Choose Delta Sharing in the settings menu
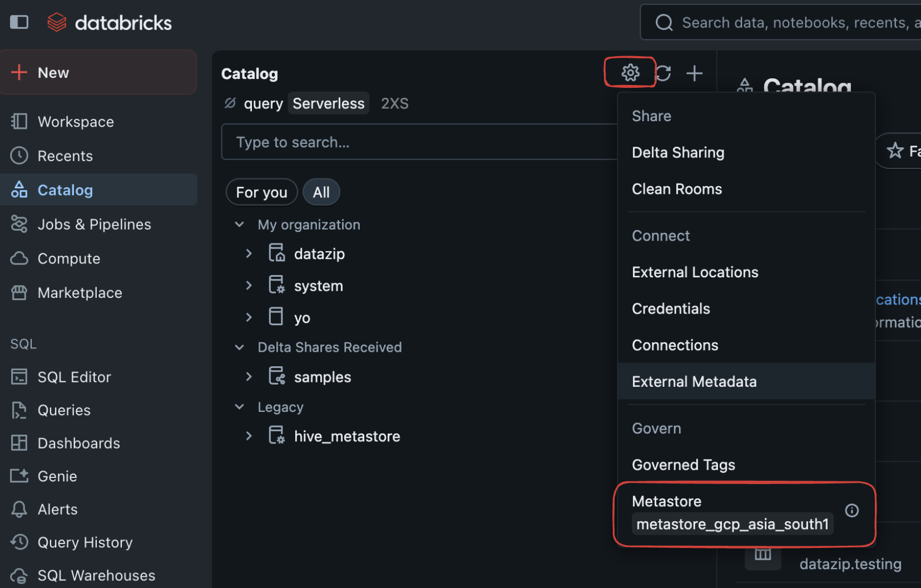Screen dimensions: 921x588 (677, 152)
